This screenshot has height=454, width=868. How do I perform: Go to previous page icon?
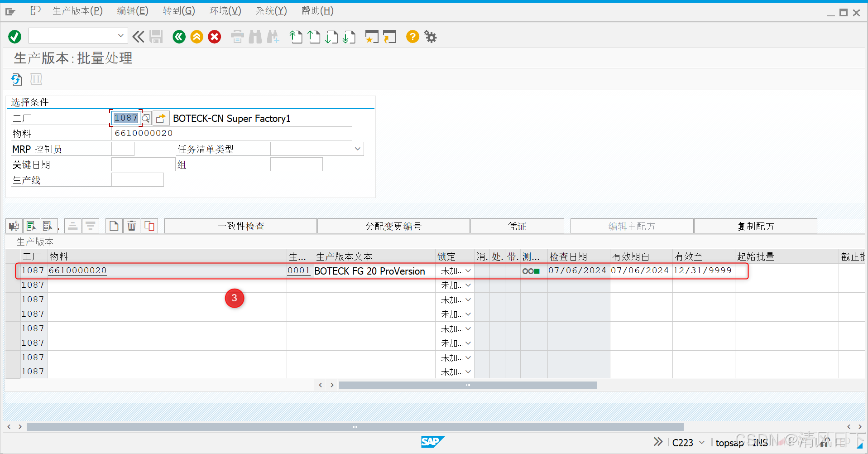[x=314, y=37]
